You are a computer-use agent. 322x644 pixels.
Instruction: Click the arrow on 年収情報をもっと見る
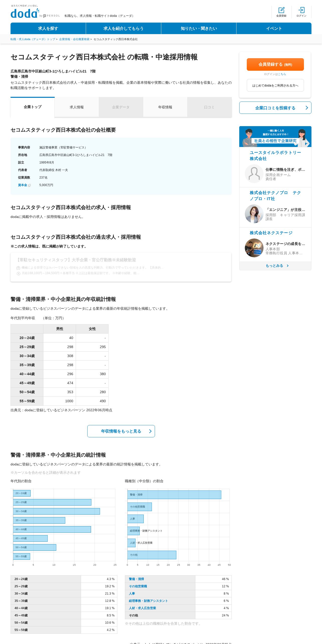pos(150,431)
